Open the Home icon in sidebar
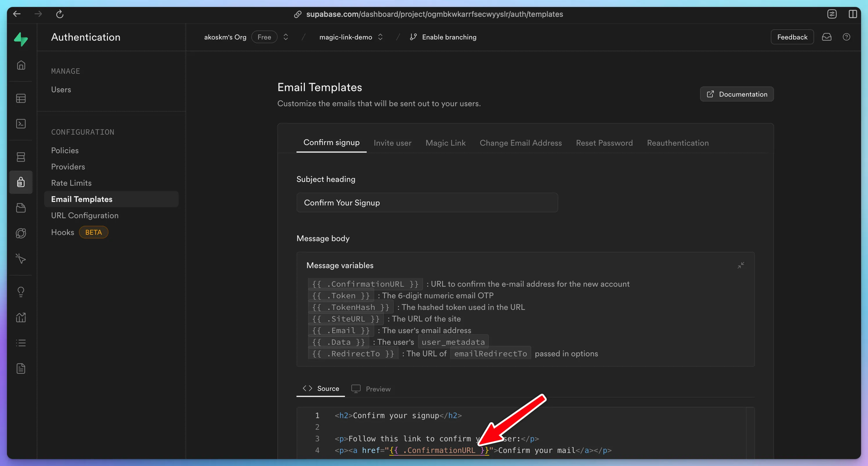Screen dimensions: 868x466 (x=21, y=65)
